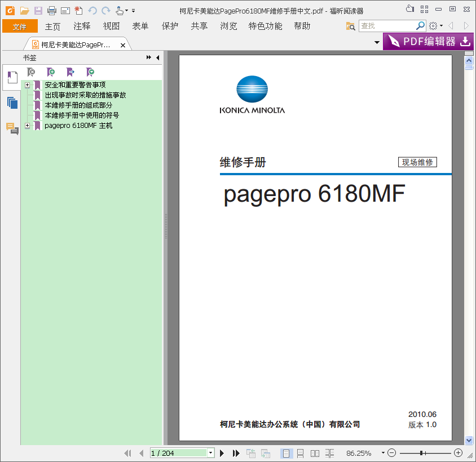Click the Create new PDF icon
Image resolution: width=476 pixels, height=462 pixels.
pyautogui.click(x=78, y=11)
